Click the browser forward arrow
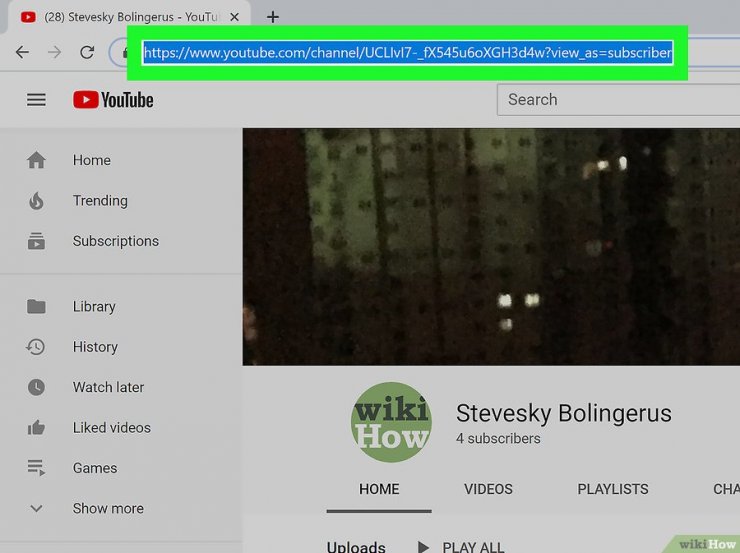740x553 pixels. coord(54,52)
